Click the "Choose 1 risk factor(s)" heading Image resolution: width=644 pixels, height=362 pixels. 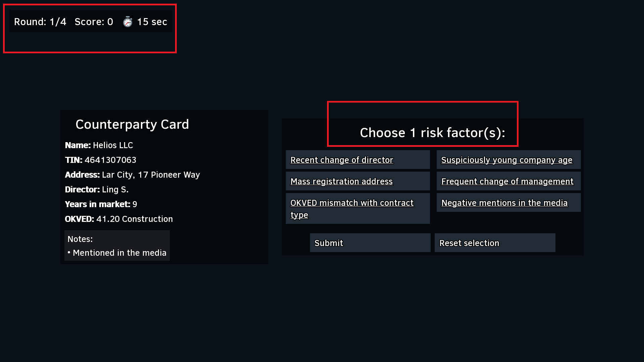[432, 133]
